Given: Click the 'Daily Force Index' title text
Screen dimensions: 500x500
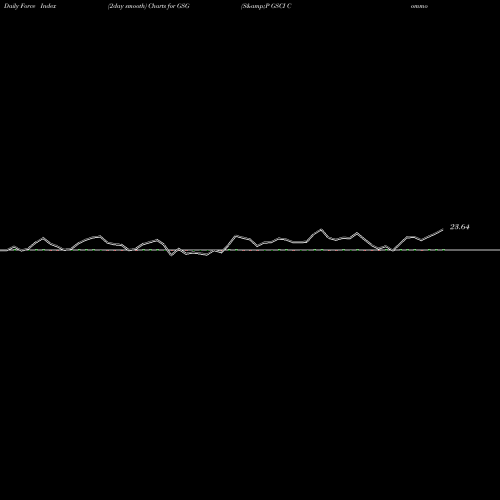Looking at the screenshot, I should pos(30,6).
